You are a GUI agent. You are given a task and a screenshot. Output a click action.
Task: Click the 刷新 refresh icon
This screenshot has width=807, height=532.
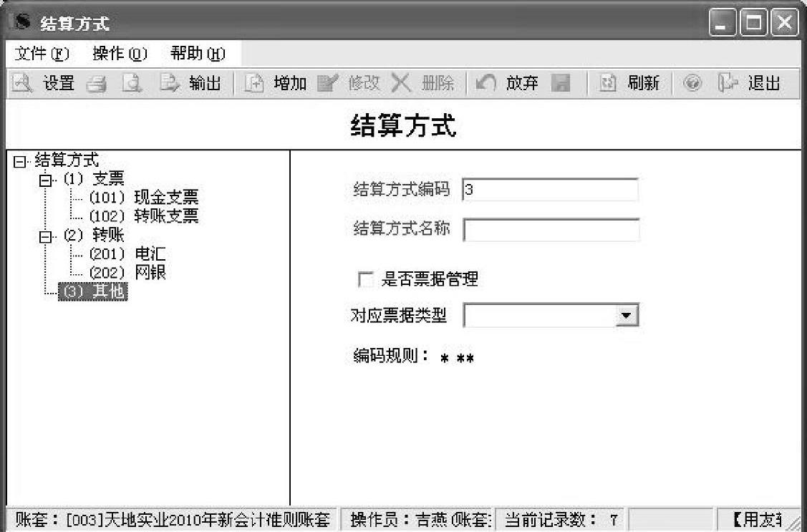[x=608, y=83]
